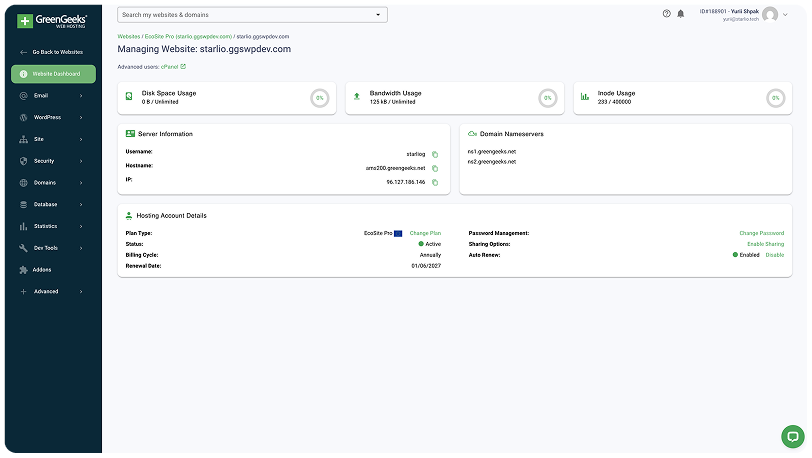Screen dimensions: 812x458
Task: Expand the Statistics menu chevron
Action: [x=81, y=226]
